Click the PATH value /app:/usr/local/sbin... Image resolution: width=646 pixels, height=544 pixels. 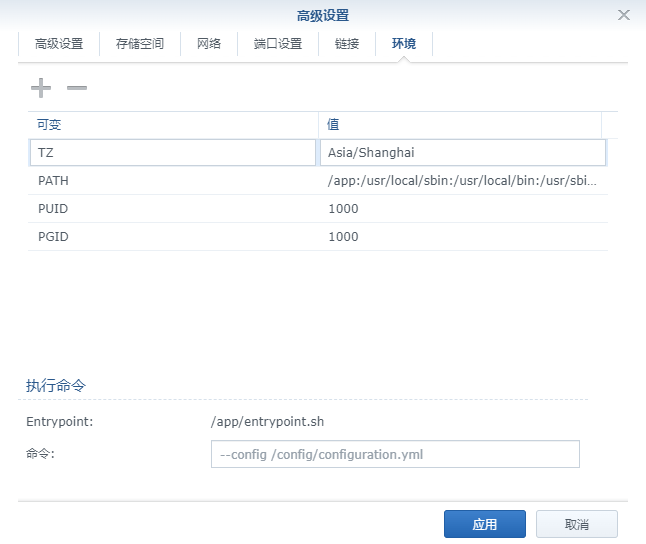tap(462, 181)
